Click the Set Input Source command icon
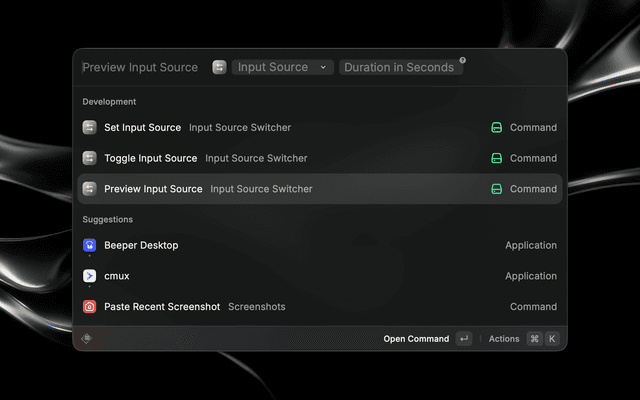This screenshot has height=400, width=640. click(x=90, y=128)
